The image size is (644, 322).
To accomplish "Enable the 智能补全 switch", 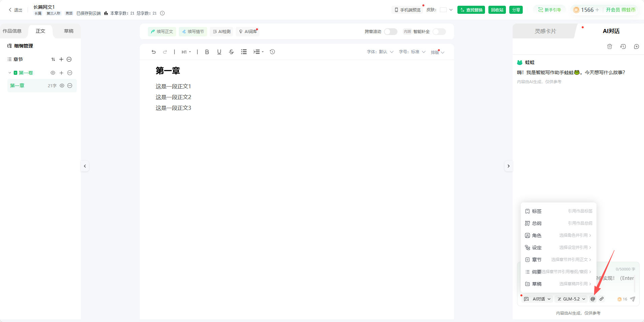I will tap(439, 32).
